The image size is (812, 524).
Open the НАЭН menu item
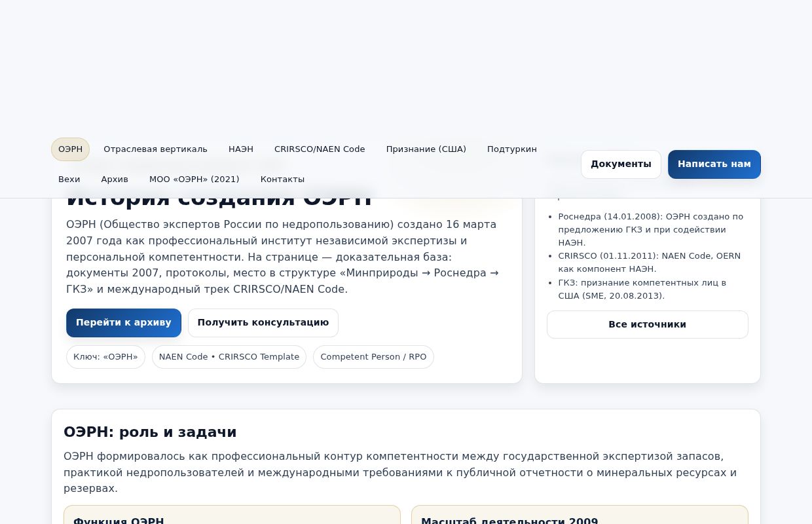pyautogui.click(x=241, y=149)
